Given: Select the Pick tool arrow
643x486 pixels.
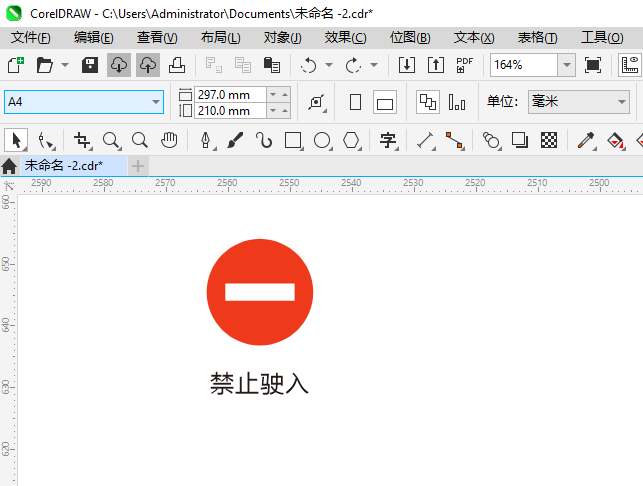Looking at the screenshot, I should [x=16, y=140].
